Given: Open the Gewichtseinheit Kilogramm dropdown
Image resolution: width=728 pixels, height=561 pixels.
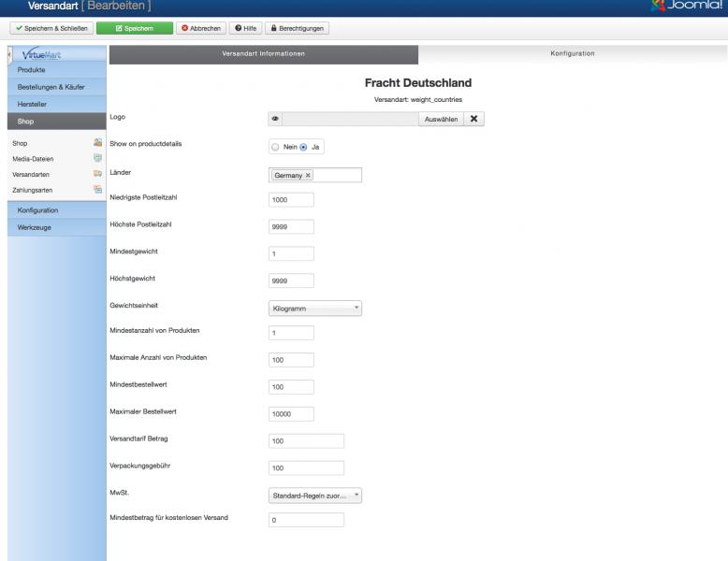Looking at the screenshot, I should (x=314, y=309).
